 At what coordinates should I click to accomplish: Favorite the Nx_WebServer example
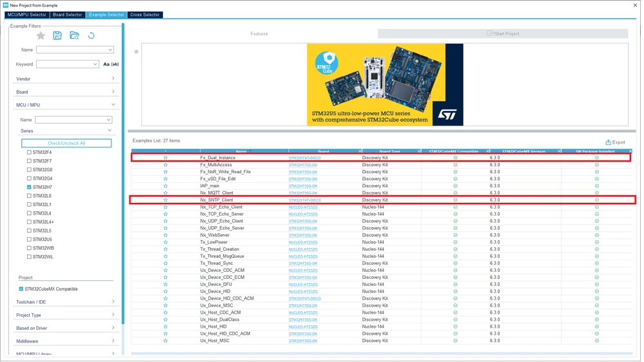166,235
